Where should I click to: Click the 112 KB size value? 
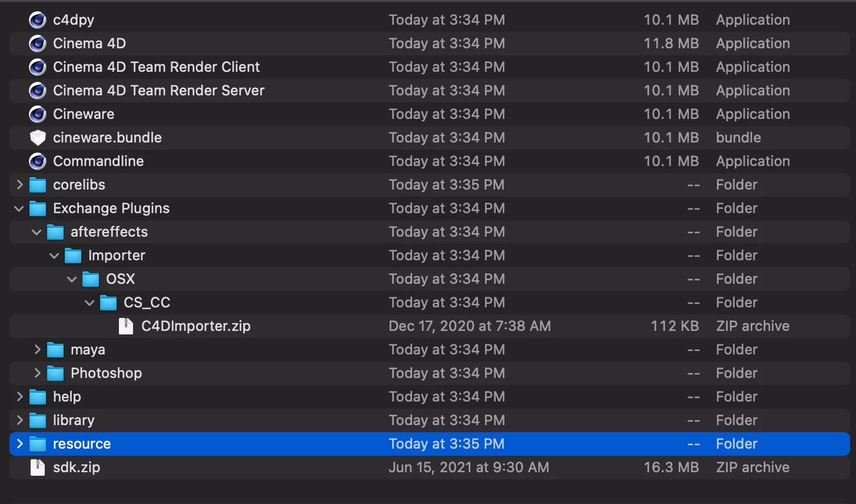[x=675, y=326]
